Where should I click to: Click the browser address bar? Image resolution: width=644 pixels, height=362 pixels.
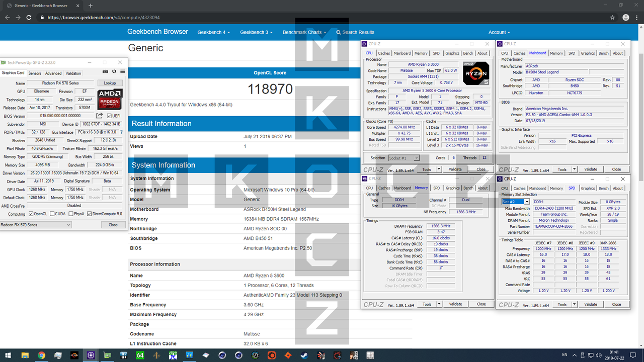(x=322, y=17)
